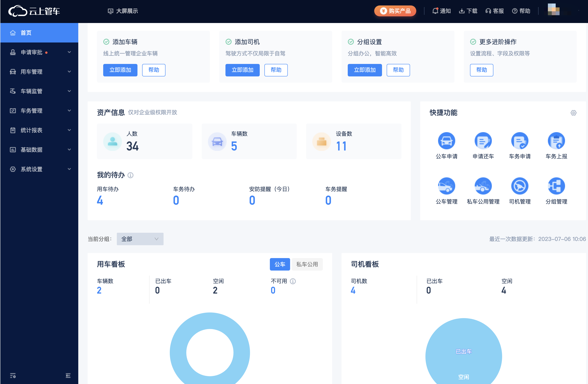Collapse the sidebar with bottom fold icon
588x384 pixels.
tap(68, 376)
